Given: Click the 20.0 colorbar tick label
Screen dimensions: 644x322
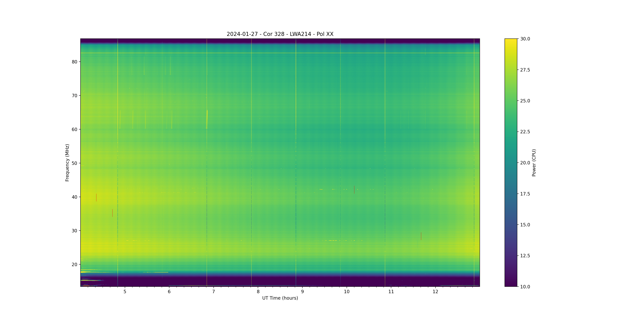Looking at the screenshot, I should [525, 163].
